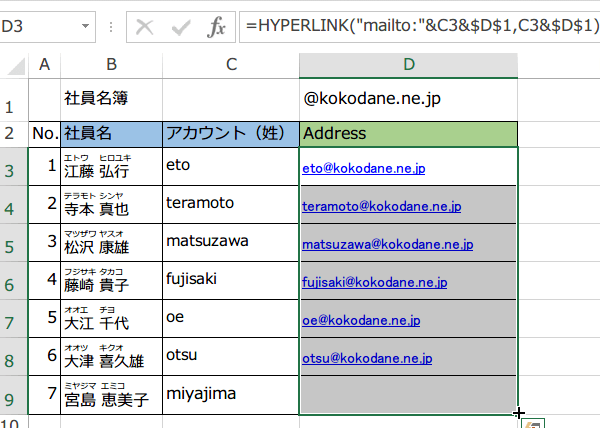Select account cell matsuzawa
600x428 pixels.
pos(231,242)
